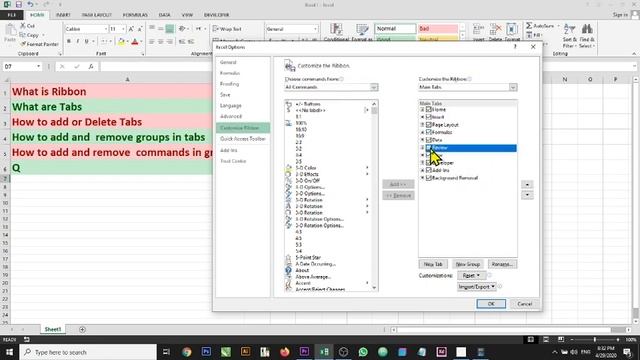
Task: Click the Sign in link
Action: [x=620, y=15]
